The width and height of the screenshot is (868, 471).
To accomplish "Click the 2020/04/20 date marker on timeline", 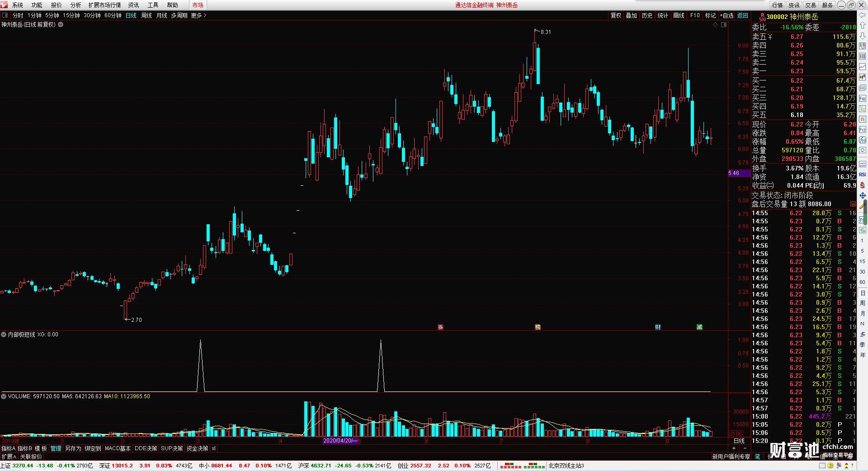I will (340, 441).
